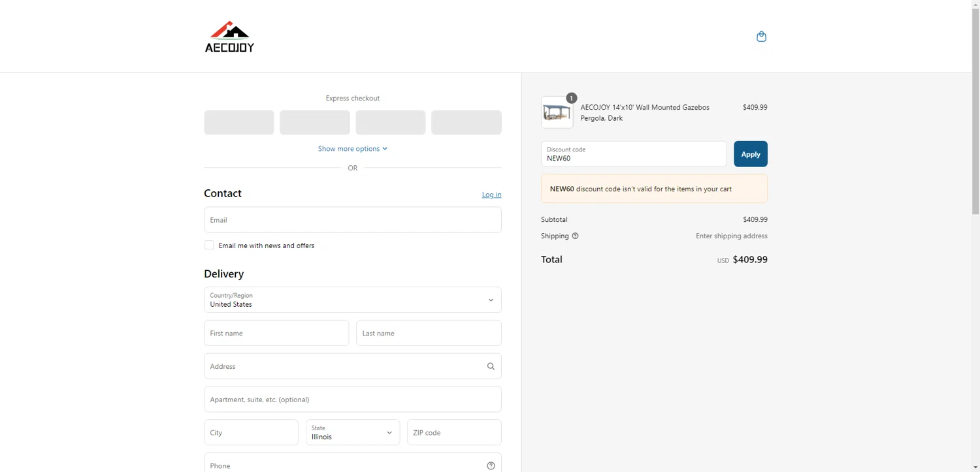Click the Last name field
The height and width of the screenshot is (472, 980).
429,333
